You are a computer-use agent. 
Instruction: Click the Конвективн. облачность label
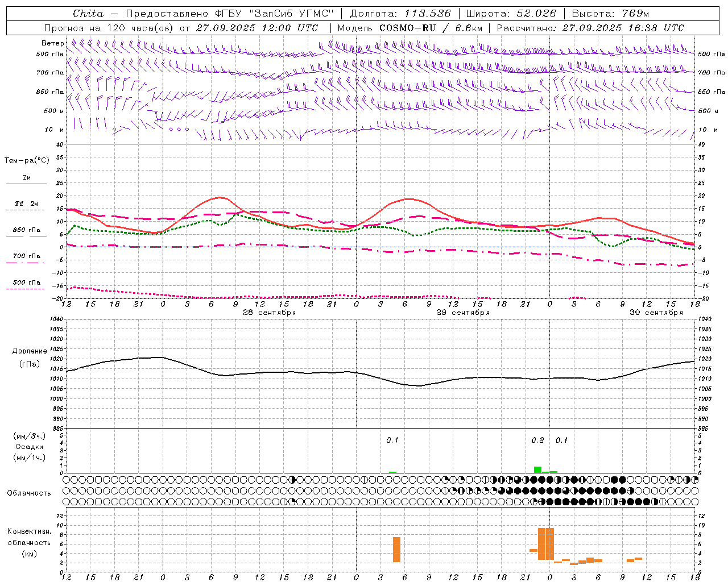[30, 537]
